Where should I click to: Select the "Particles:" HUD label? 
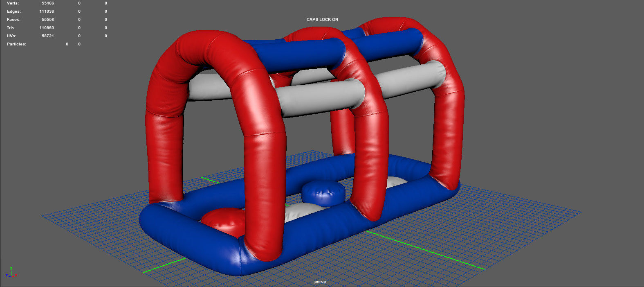(x=16, y=44)
